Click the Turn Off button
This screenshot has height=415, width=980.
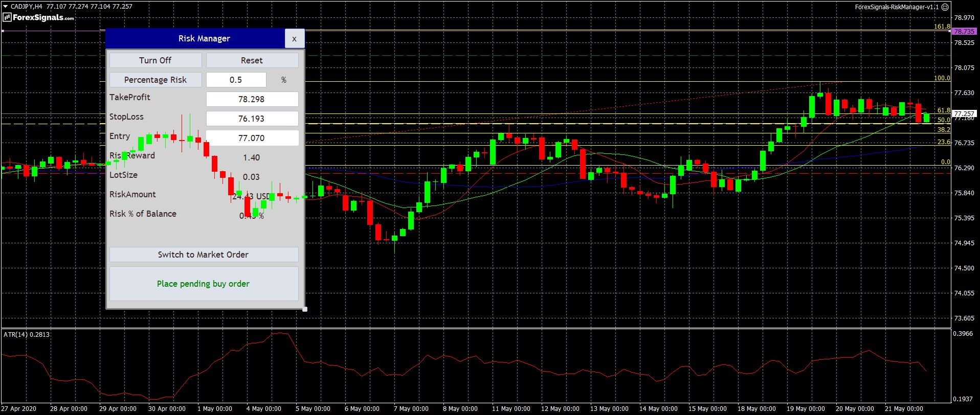155,60
